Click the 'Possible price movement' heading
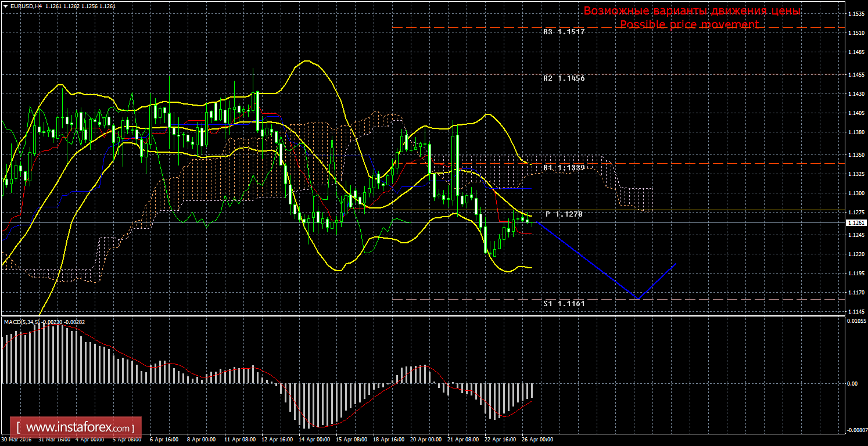The width and height of the screenshot is (868, 446). 689,24
